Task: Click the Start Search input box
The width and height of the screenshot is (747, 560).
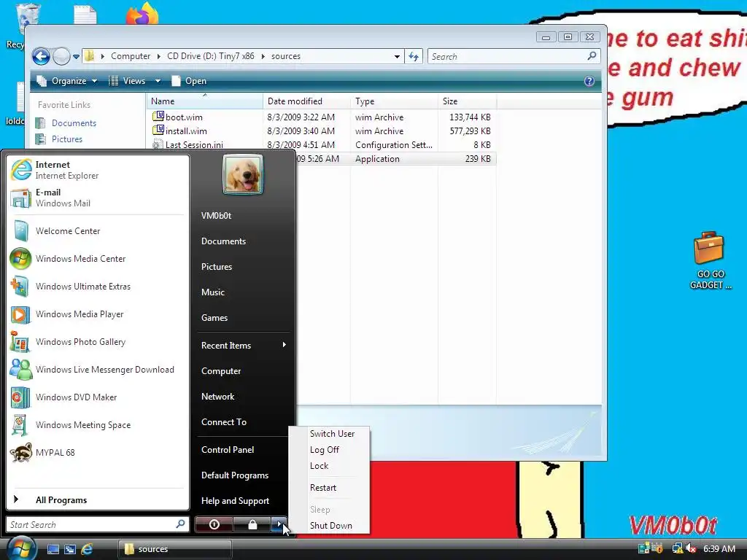Action: [x=90, y=524]
